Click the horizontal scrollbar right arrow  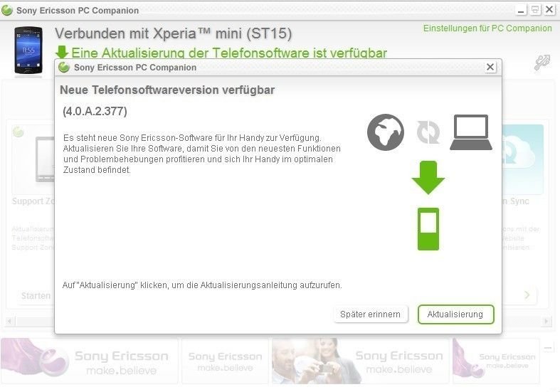(546, 322)
